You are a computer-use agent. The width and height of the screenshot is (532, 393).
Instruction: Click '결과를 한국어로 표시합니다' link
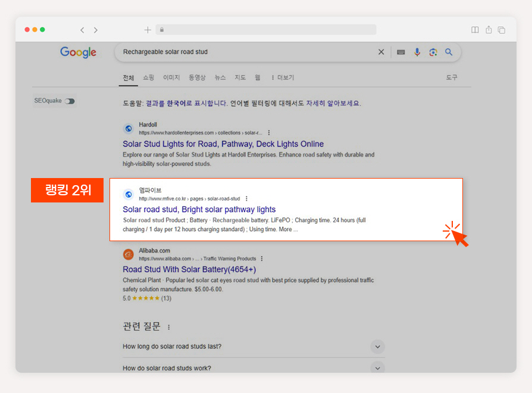click(x=187, y=103)
